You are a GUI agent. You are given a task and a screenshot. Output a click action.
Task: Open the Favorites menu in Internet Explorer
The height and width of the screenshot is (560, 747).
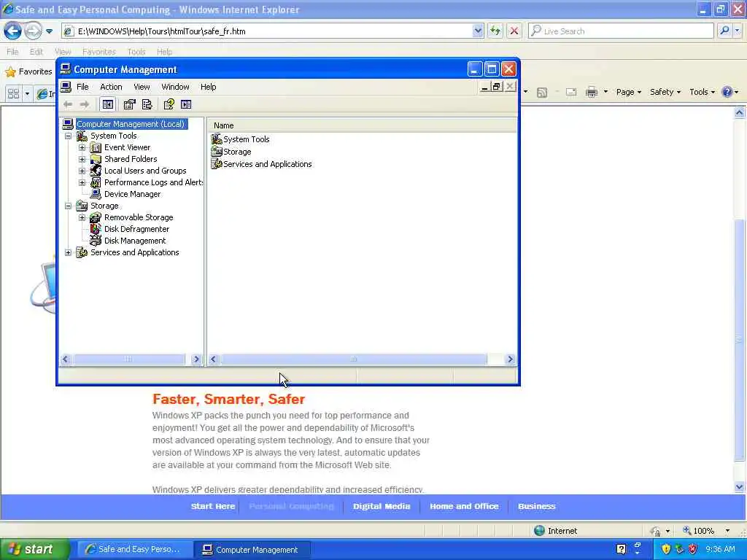99,52
